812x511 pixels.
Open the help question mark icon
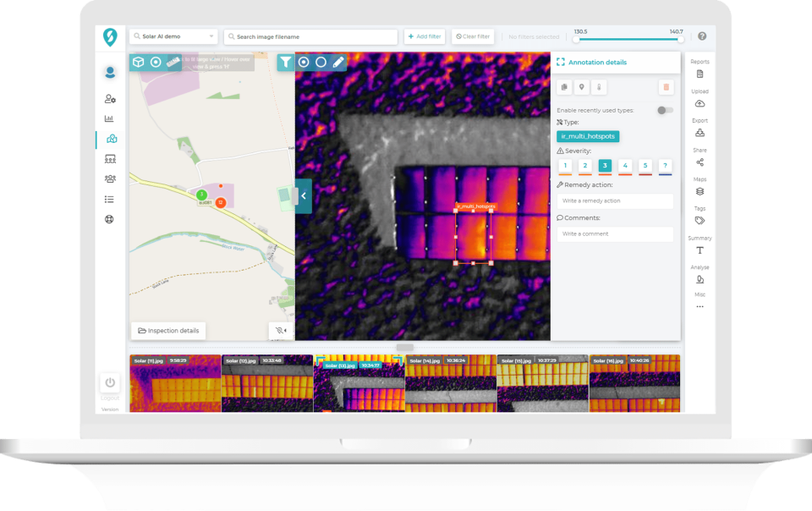pos(702,36)
